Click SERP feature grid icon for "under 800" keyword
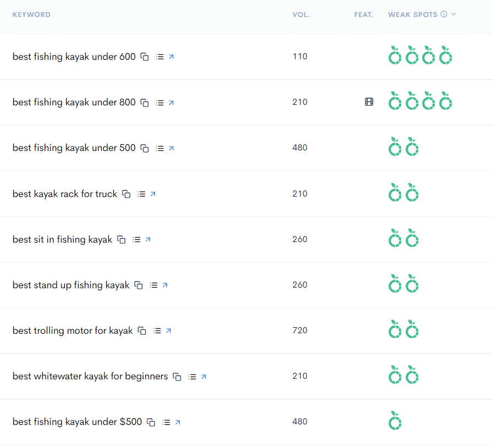 pyautogui.click(x=369, y=102)
